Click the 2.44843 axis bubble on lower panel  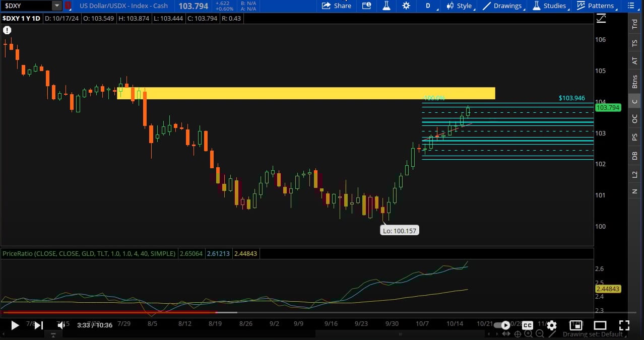(x=608, y=289)
